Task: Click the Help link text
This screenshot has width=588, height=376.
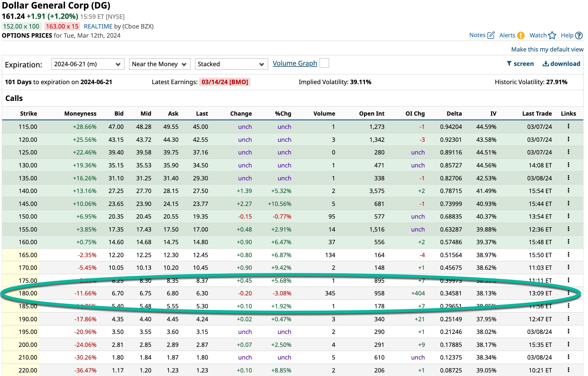Action: [x=567, y=35]
